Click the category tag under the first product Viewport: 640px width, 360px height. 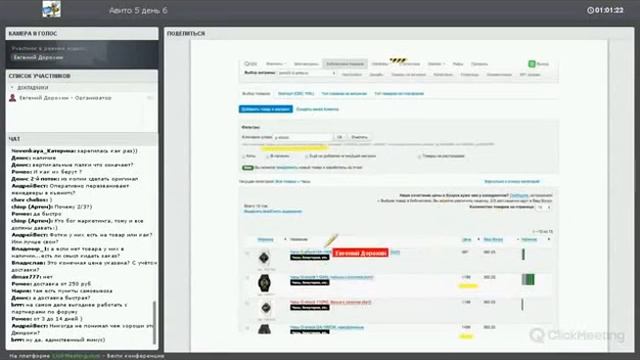(x=309, y=258)
